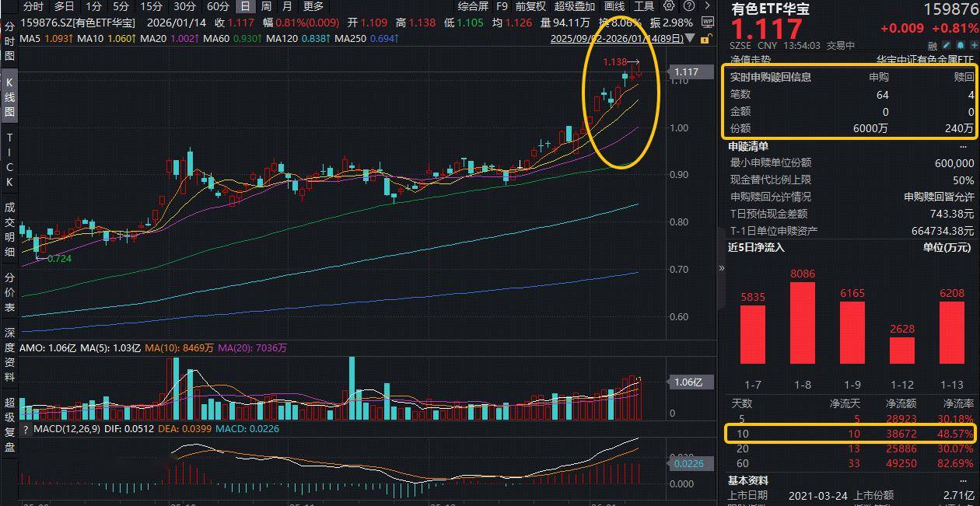The image size is (980, 506).
Task: Open the 超级叠加 overlay menu
Action: (x=574, y=5)
